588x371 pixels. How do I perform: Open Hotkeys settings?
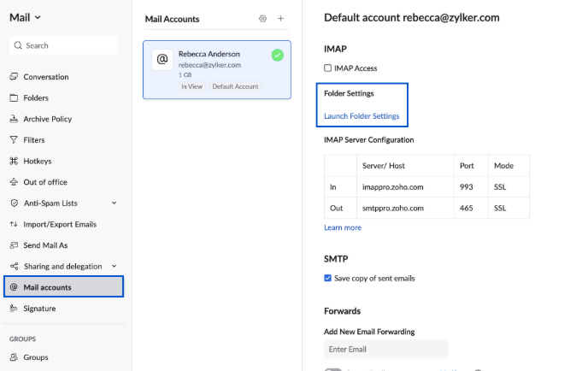click(x=37, y=161)
